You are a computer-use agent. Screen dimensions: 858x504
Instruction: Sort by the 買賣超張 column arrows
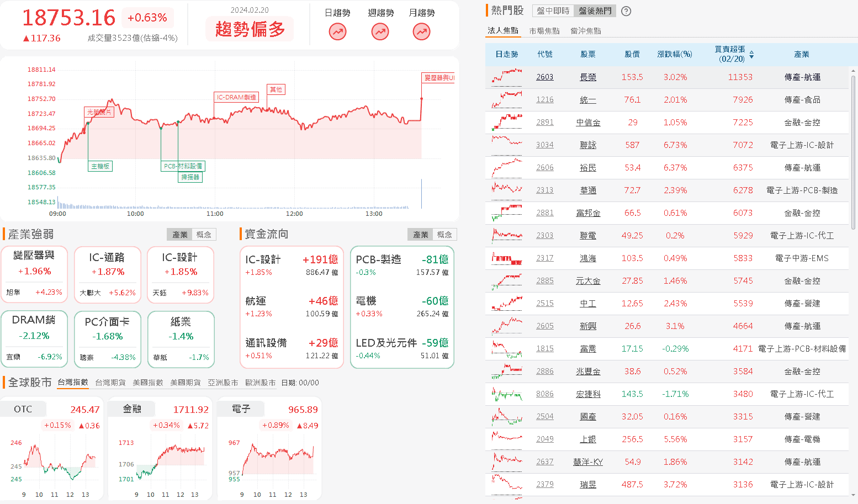click(751, 54)
